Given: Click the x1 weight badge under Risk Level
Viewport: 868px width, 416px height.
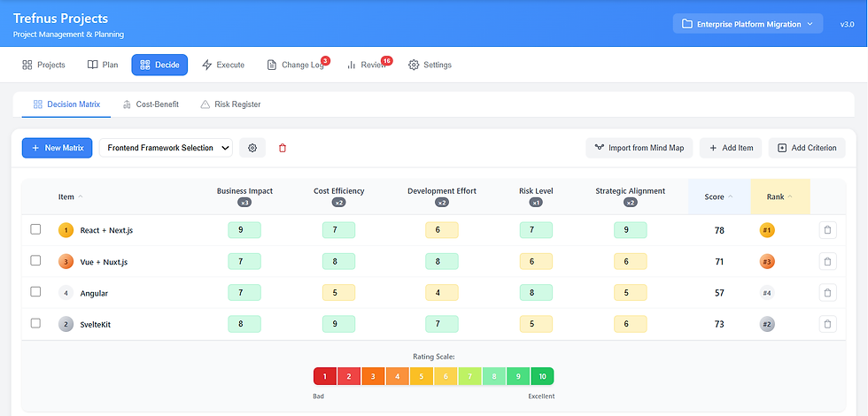Looking at the screenshot, I should pyautogui.click(x=536, y=203).
